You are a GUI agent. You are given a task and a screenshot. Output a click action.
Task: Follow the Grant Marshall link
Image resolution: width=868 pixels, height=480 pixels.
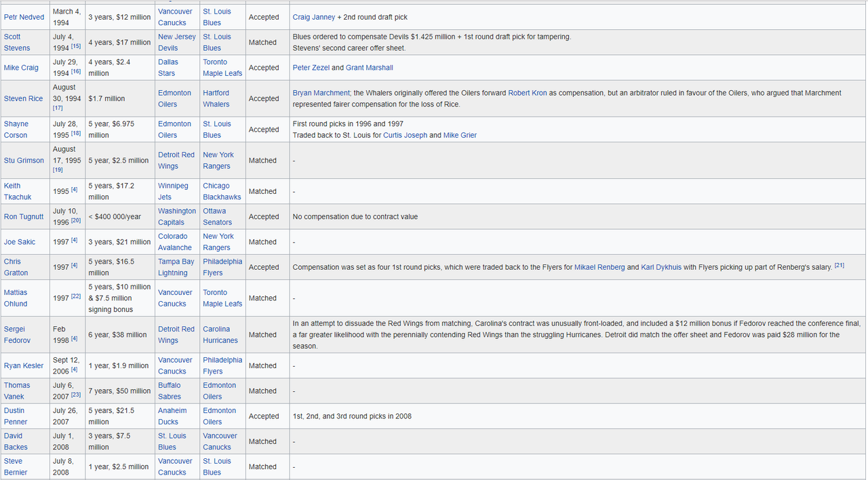370,68
